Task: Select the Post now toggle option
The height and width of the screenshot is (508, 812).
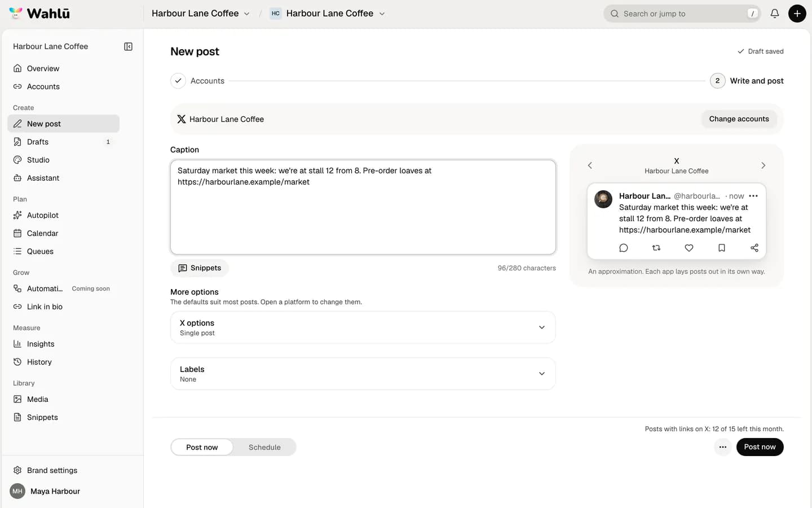Action: click(202, 447)
